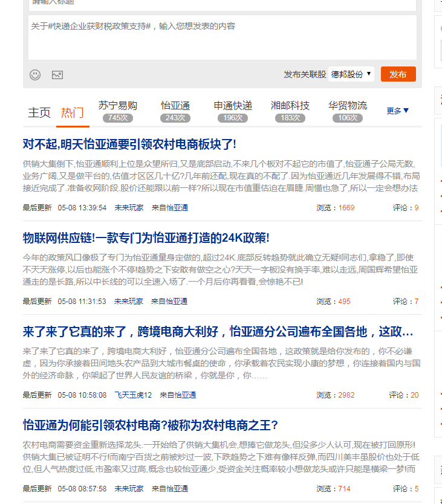Screen dimensions: 442x504
Task: Click excerpt beginning 今年的政策风口像极了
Action: (221, 270)
